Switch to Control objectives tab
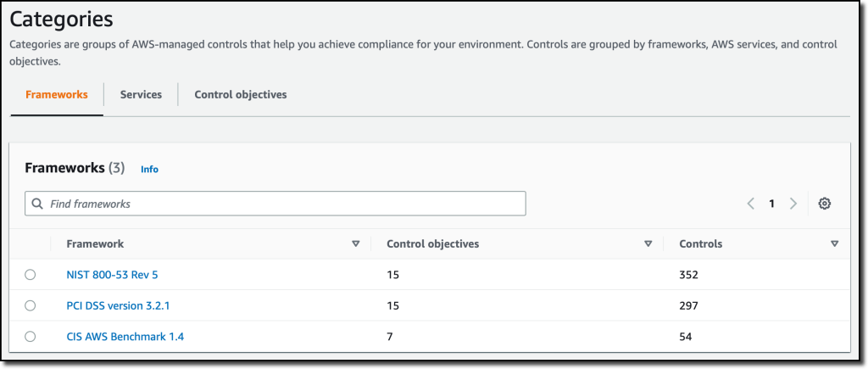This screenshot has width=868, height=369. click(x=241, y=95)
